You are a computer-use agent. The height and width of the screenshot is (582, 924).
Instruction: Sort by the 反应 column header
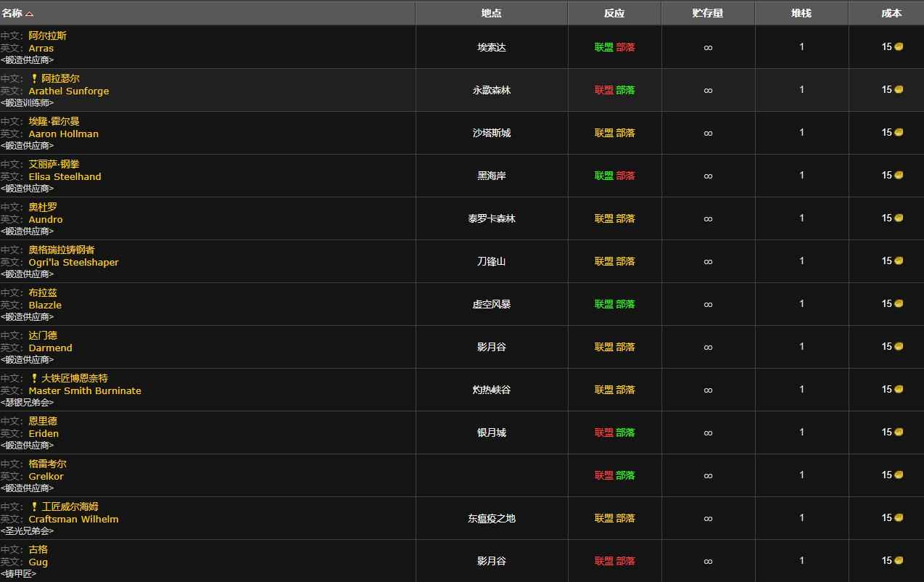(614, 13)
